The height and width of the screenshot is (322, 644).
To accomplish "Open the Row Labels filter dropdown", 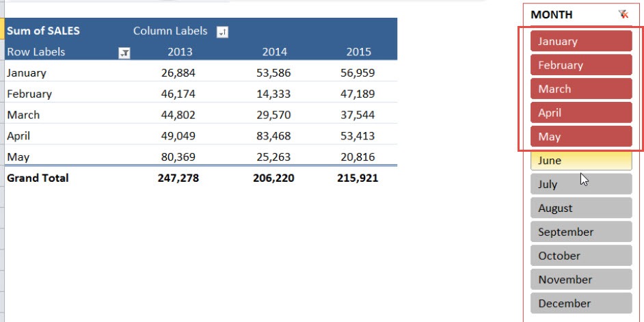I will [124, 53].
